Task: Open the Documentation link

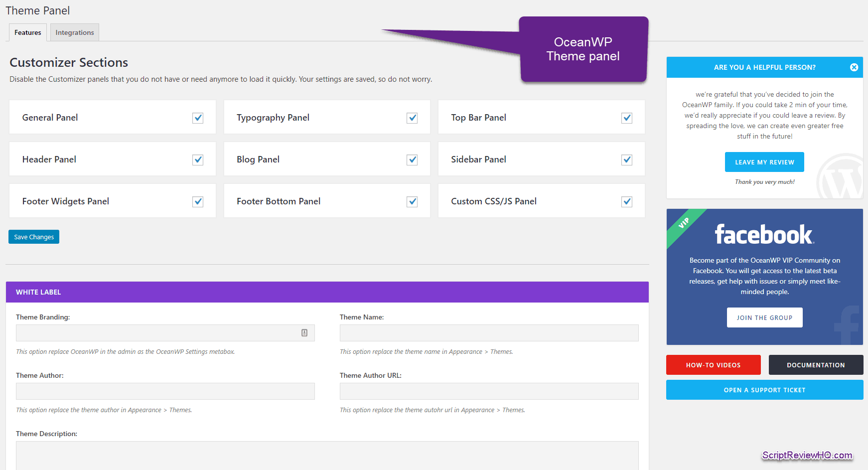Action: click(816, 365)
